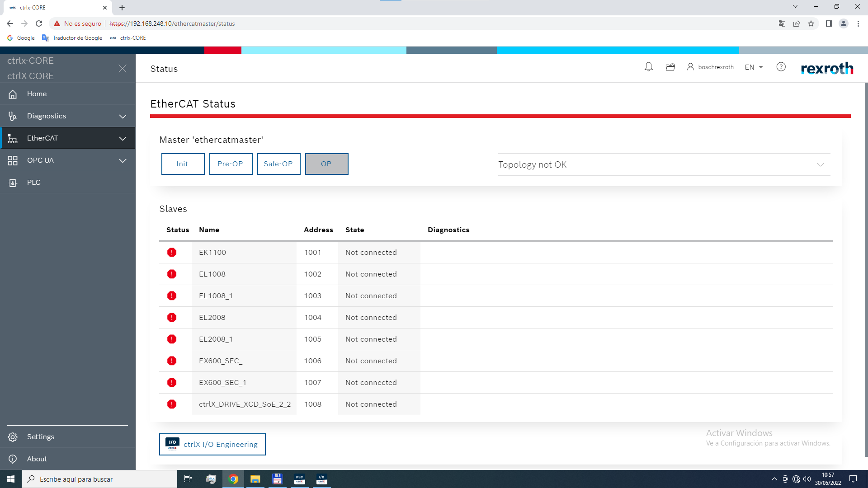Bookmark page with the star icon
The width and height of the screenshot is (868, 488).
coord(811,23)
